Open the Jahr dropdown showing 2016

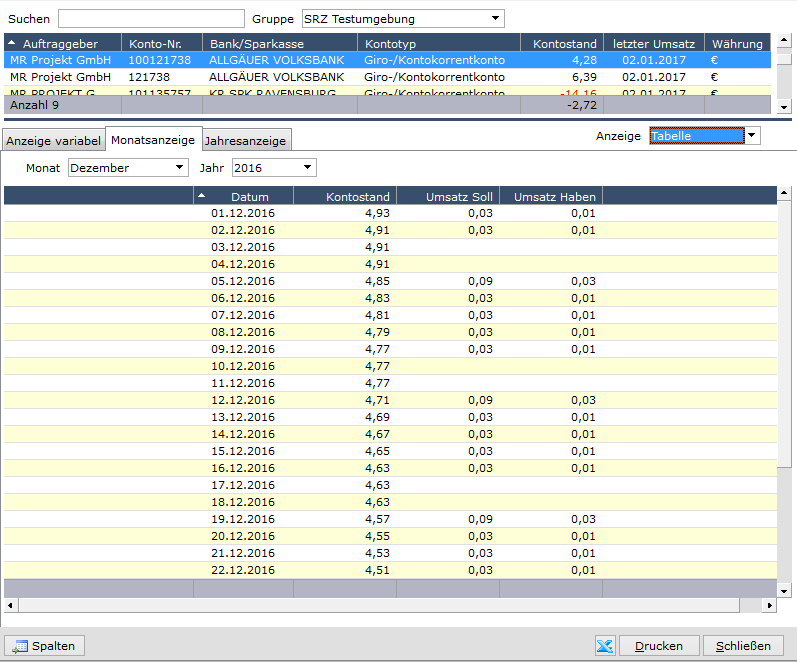[x=274, y=168]
